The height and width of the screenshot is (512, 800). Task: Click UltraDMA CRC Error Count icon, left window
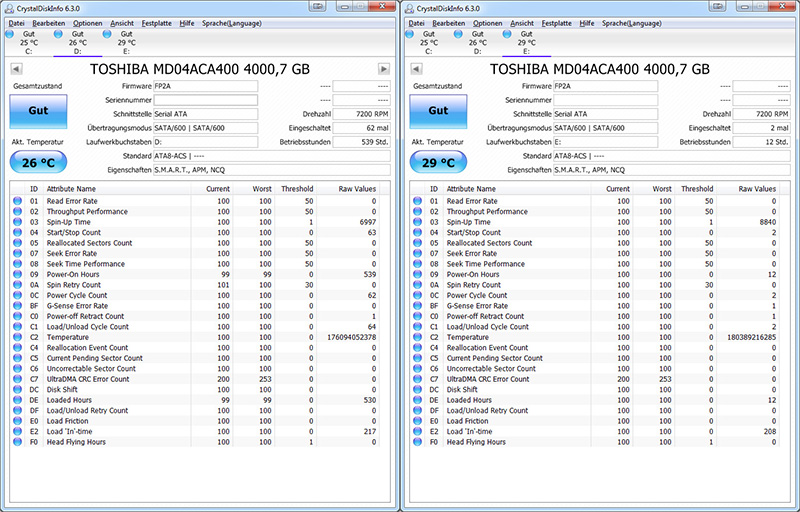(x=18, y=379)
